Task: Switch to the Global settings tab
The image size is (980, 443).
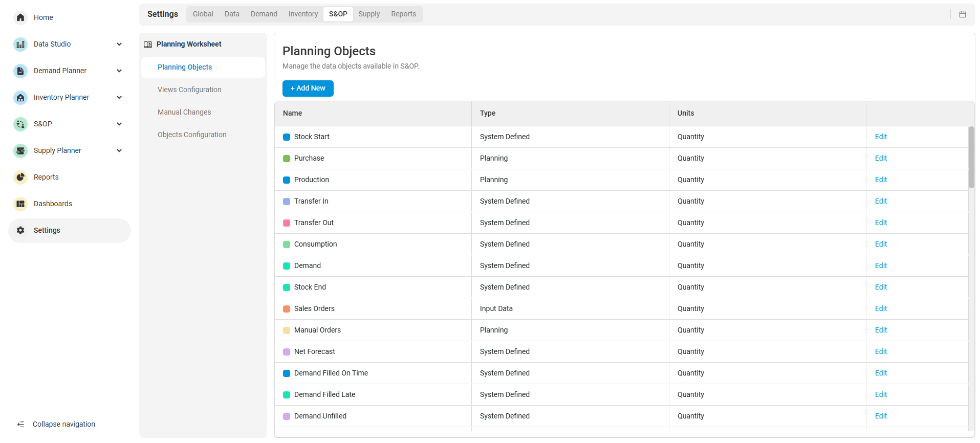Action: [x=203, y=14]
